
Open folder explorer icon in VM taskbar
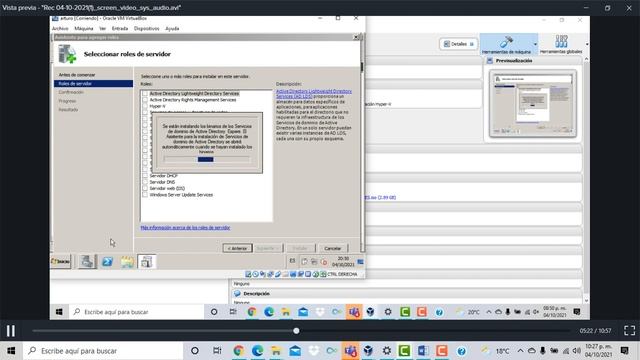coord(127,262)
